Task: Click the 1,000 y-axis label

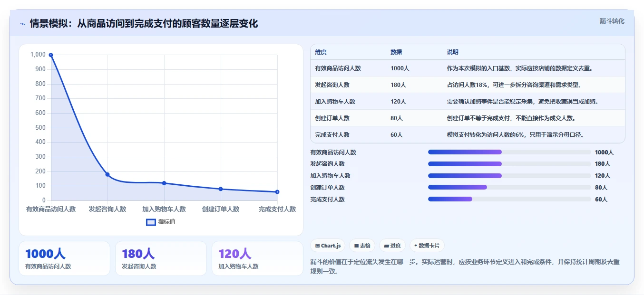Action: point(38,55)
